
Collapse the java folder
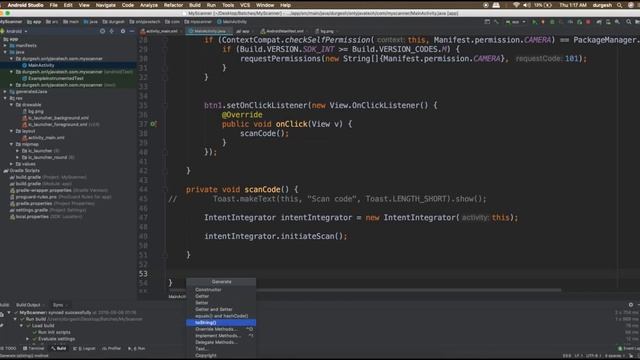(5, 52)
